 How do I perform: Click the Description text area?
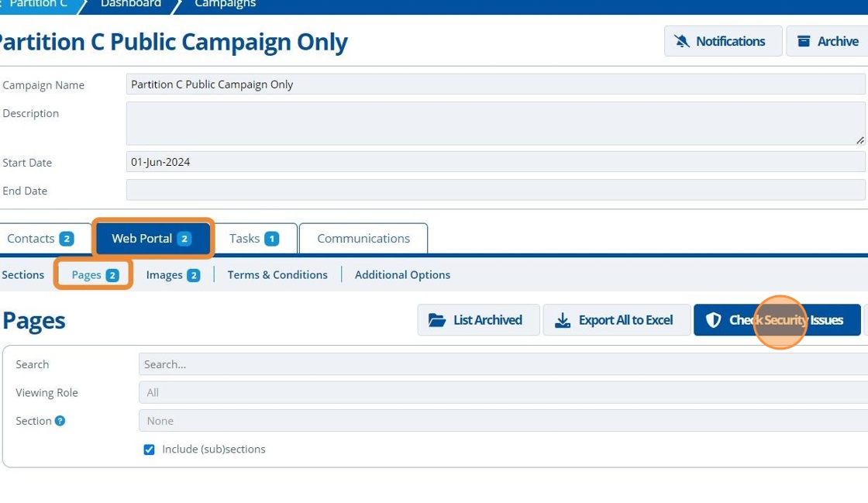pos(494,123)
